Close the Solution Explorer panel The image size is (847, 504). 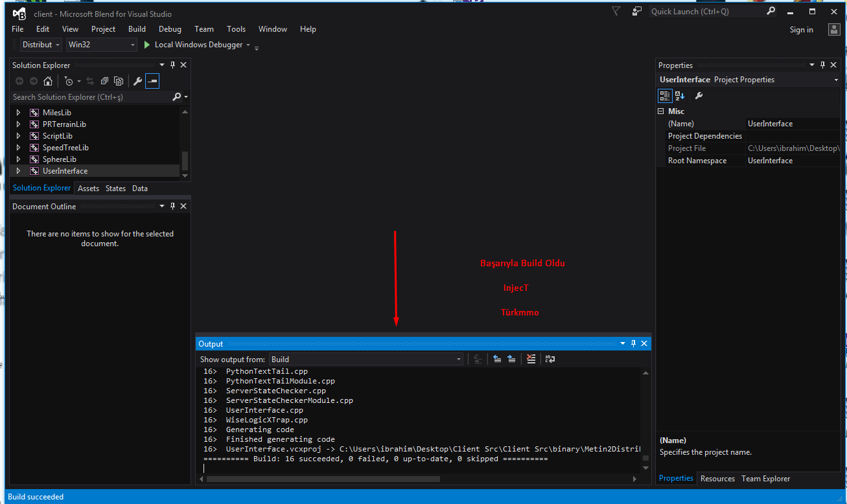pos(183,65)
